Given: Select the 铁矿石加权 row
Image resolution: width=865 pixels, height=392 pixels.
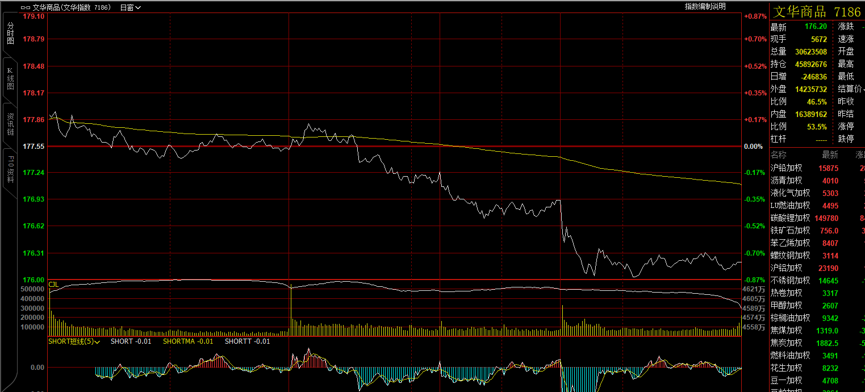Looking at the screenshot, I should pyautogui.click(x=818, y=230).
